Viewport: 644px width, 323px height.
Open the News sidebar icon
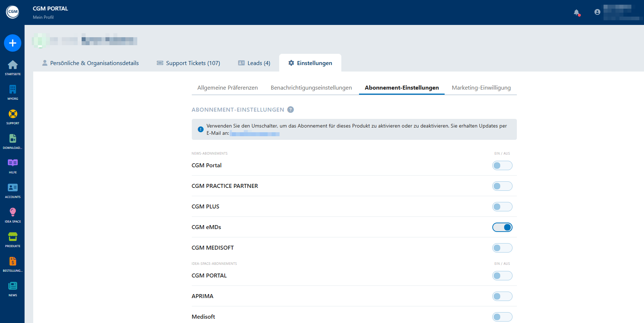coord(13,288)
